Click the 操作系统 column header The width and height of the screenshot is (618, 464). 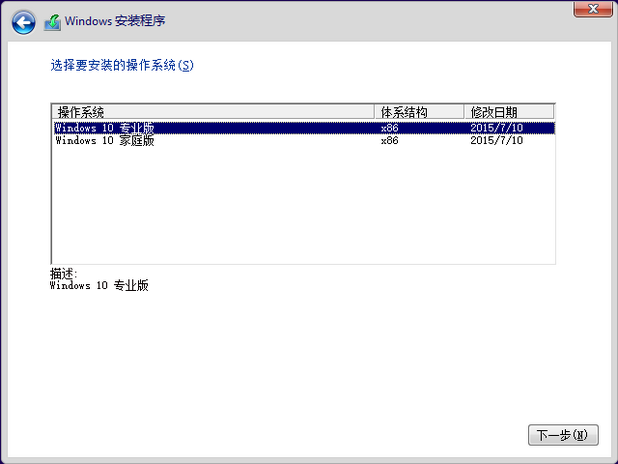point(213,112)
